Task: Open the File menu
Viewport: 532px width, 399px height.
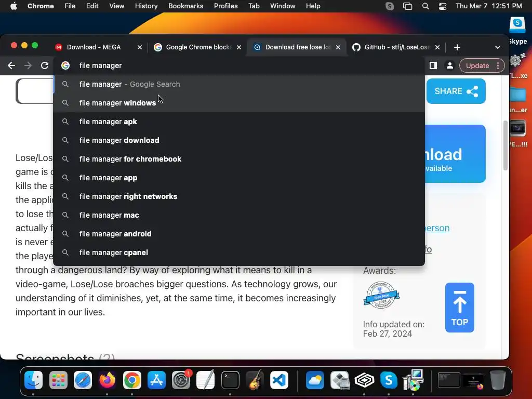Action: coord(70,6)
